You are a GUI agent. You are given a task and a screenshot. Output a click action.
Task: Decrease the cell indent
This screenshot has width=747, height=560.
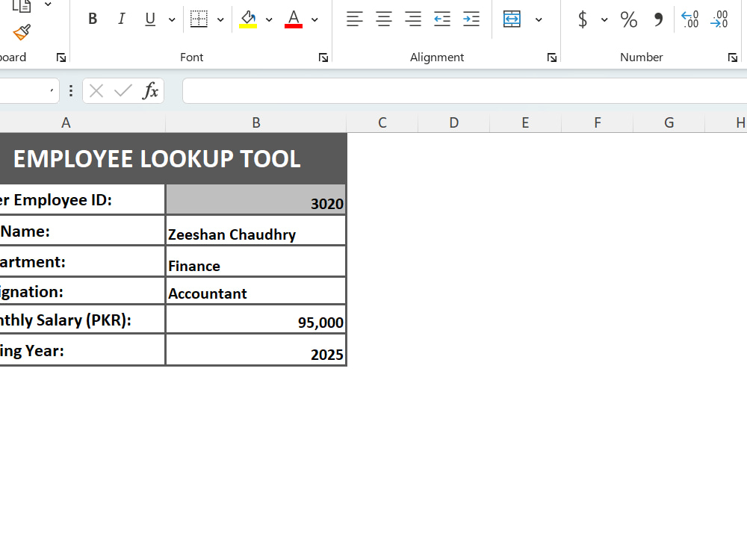[442, 19]
